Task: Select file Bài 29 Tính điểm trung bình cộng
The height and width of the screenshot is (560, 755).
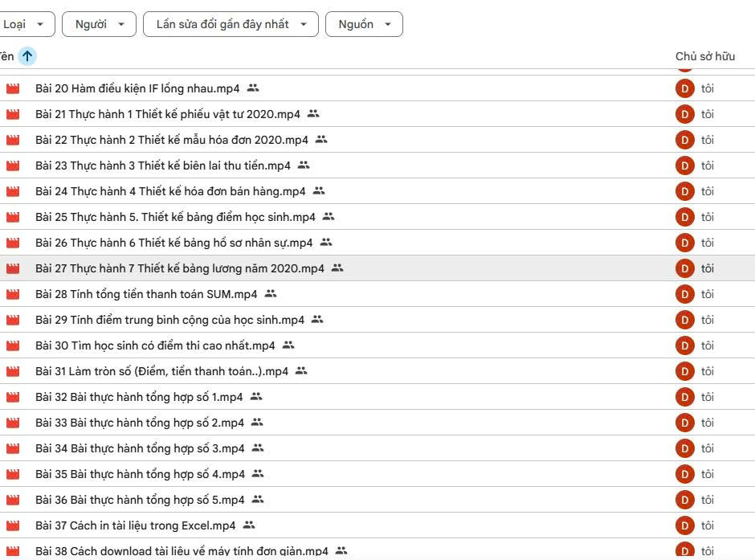Action: coord(169,320)
